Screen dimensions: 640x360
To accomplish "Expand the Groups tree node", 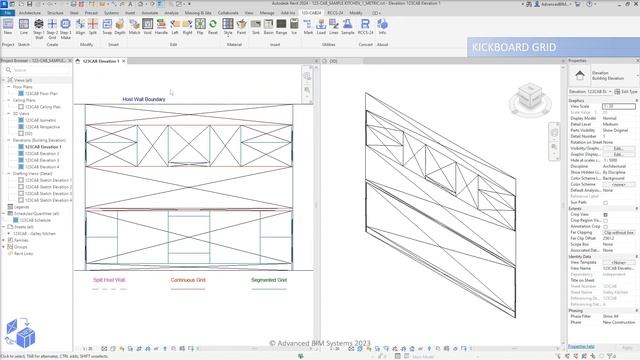I will (x=4, y=247).
